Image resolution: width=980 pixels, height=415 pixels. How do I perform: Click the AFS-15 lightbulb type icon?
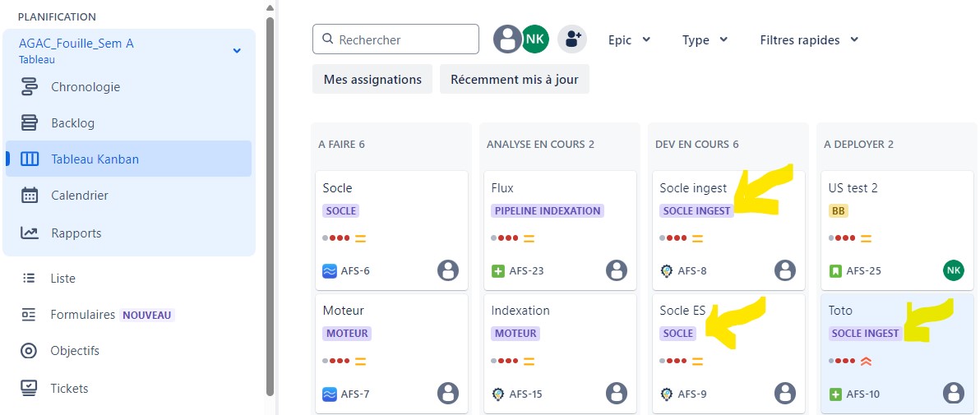pyautogui.click(x=497, y=394)
